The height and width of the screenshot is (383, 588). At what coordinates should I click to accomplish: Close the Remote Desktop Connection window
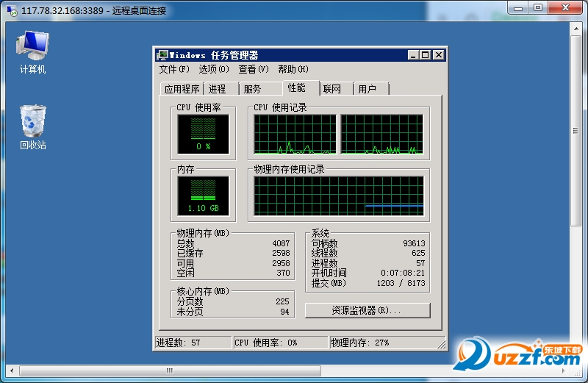click(566, 8)
